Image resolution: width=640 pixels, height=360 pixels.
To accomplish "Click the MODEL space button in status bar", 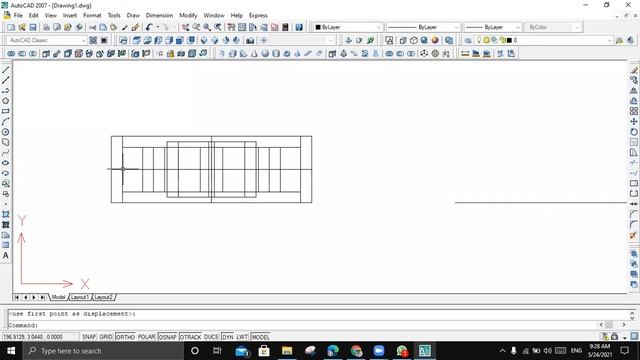I will pos(260,337).
